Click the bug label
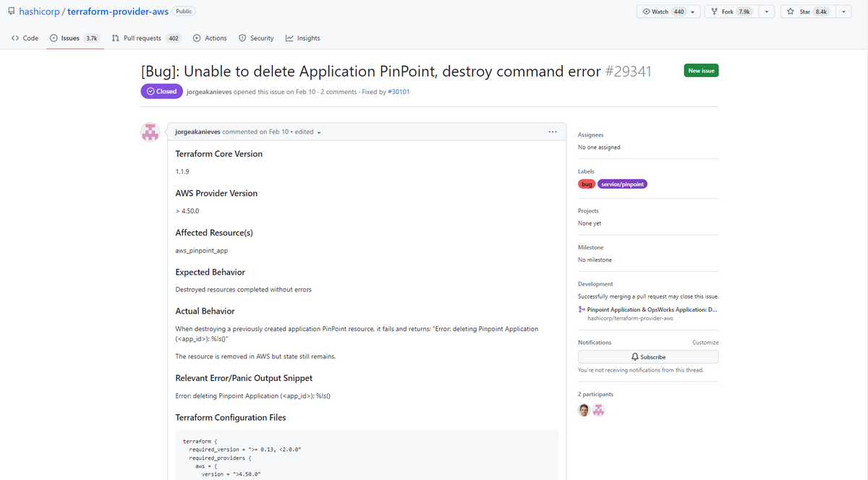The height and width of the screenshot is (480, 868). (x=587, y=184)
